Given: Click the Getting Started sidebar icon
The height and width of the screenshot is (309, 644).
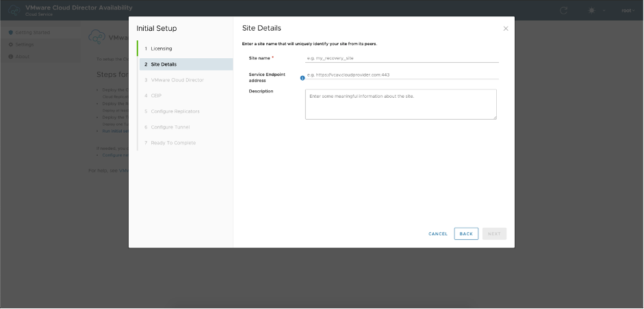Looking at the screenshot, I should click(x=11, y=32).
